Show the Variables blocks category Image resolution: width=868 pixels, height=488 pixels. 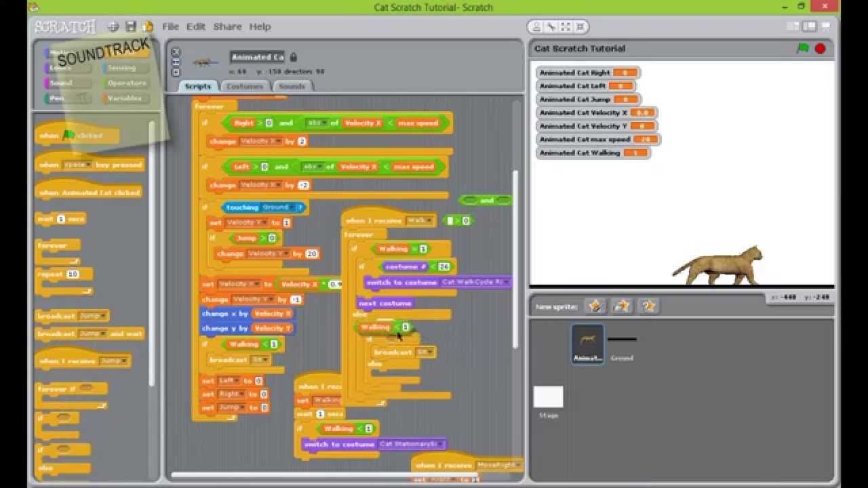pyautogui.click(x=125, y=98)
